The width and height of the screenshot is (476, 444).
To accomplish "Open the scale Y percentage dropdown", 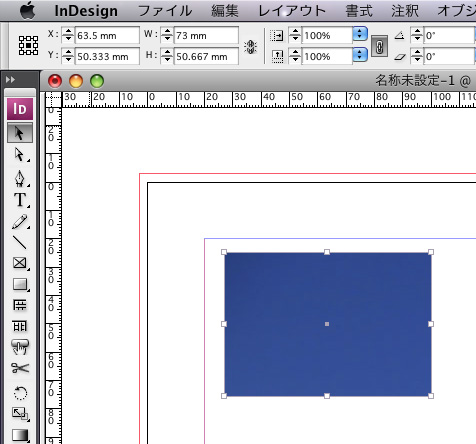I will pyautogui.click(x=360, y=55).
